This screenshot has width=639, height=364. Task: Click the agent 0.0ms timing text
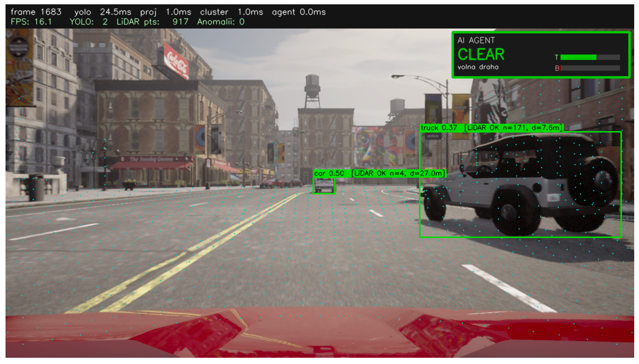coord(299,12)
